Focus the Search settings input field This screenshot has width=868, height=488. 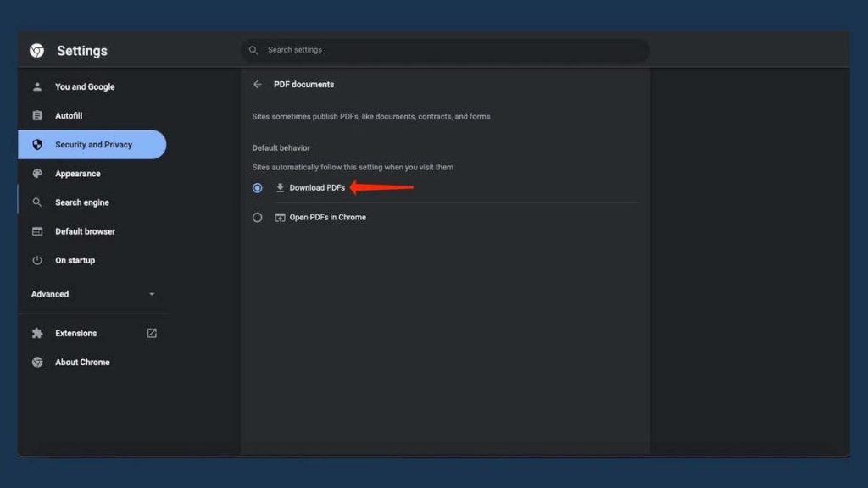pos(445,50)
